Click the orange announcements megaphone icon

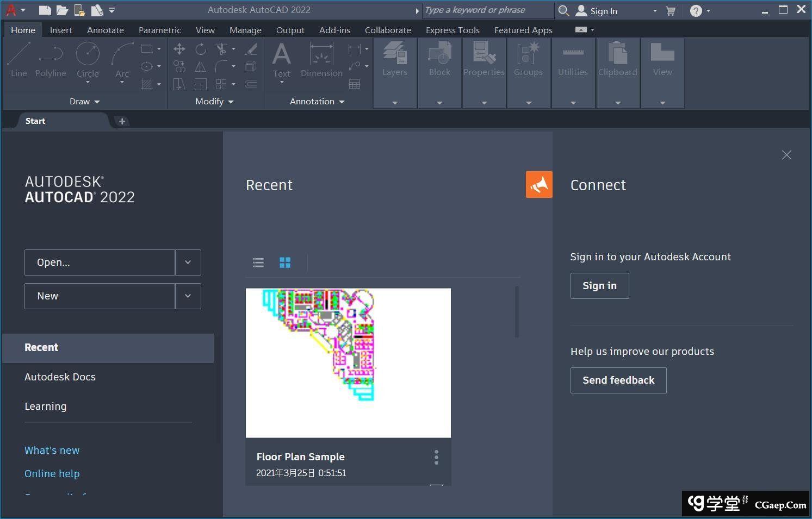click(x=538, y=185)
